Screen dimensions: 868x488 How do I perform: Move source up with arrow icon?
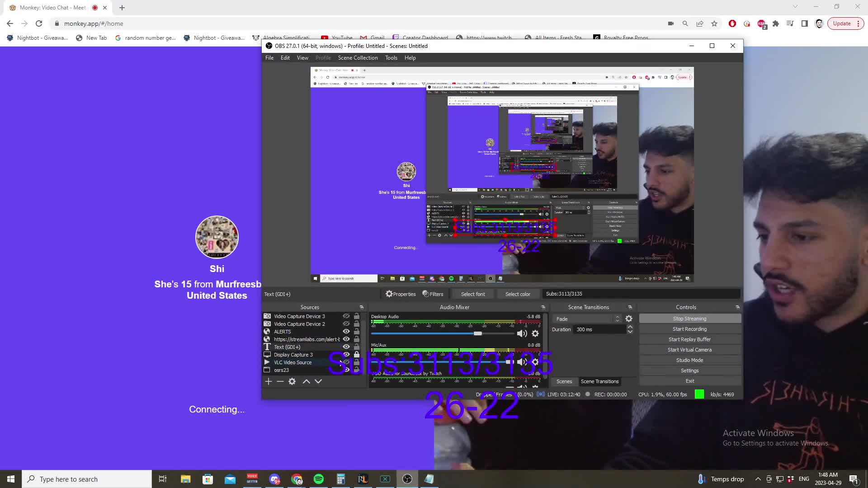(x=306, y=381)
